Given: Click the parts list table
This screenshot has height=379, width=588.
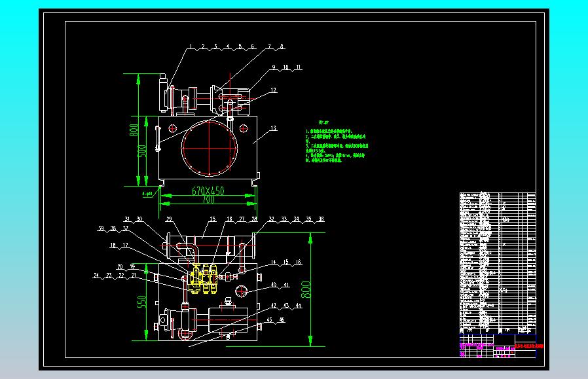Looking at the screenshot, I should [x=498, y=262].
